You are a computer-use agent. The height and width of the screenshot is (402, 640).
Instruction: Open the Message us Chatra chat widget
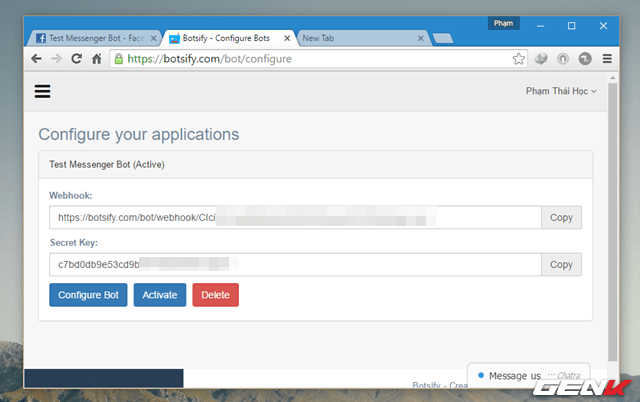[x=529, y=375]
